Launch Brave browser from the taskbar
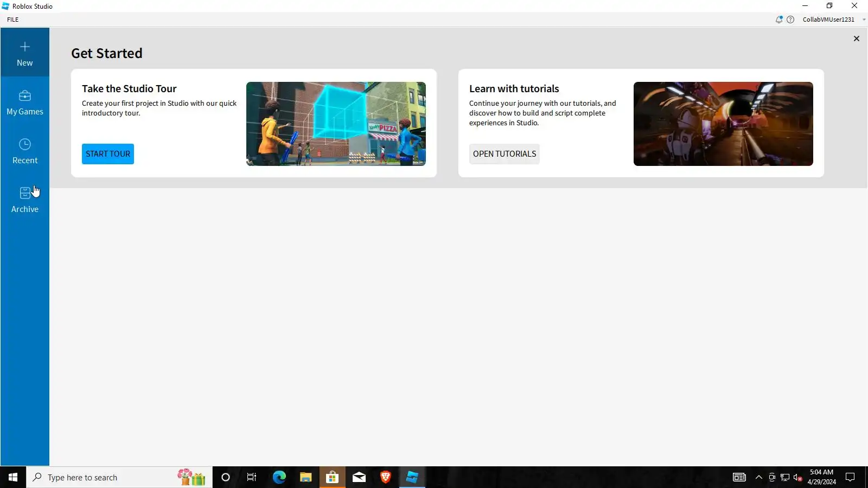Viewport: 868px width, 488px height. [x=386, y=477]
